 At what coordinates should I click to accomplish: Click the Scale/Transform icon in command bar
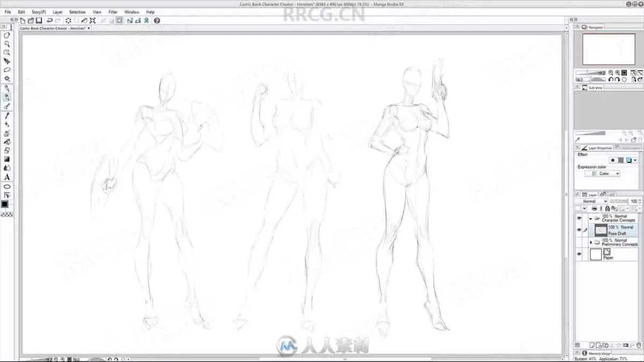tap(92, 20)
